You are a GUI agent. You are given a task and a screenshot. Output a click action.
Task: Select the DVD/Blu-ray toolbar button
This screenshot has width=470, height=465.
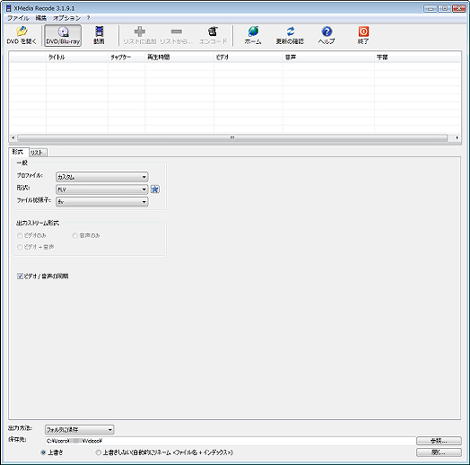click(x=63, y=35)
